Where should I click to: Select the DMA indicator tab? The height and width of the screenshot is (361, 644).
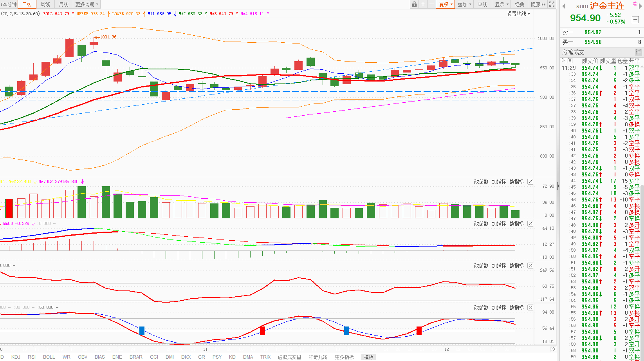point(248,357)
